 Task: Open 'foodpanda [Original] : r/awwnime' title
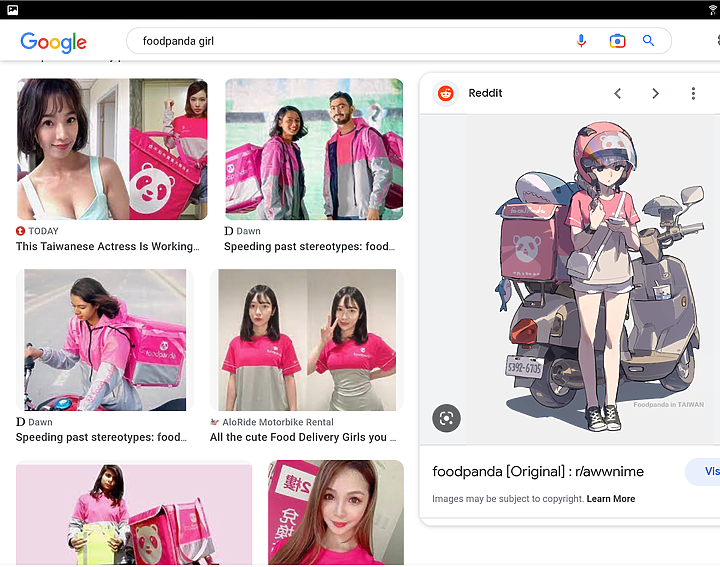[538, 472]
